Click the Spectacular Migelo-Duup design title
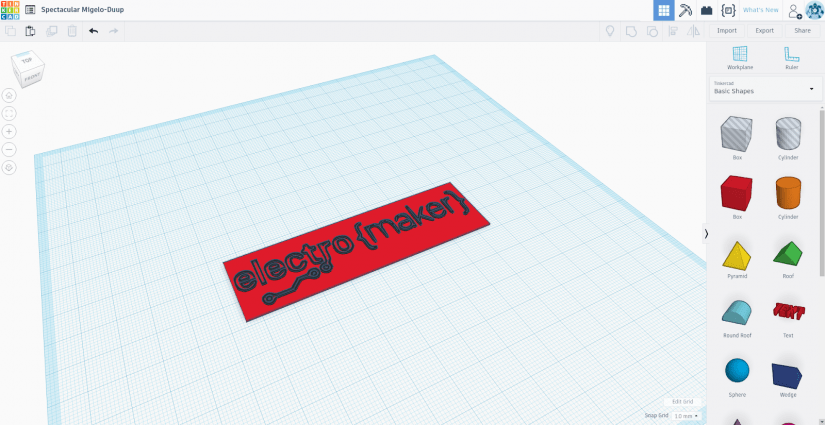The height and width of the screenshot is (425, 825). 83,10
